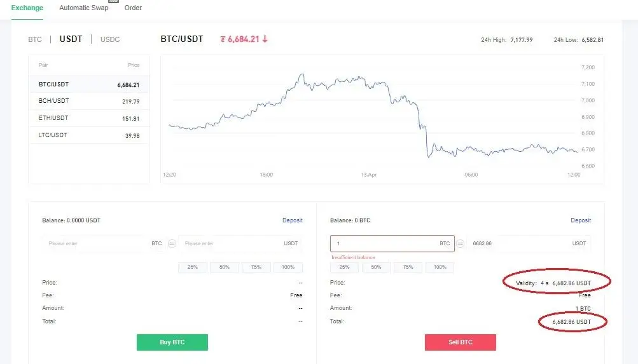Click Deposit link in Sell panel
The image size is (638, 364).
point(581,220)
